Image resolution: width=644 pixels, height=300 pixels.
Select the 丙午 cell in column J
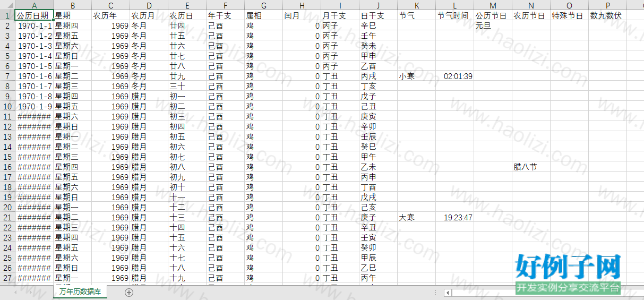379,278
